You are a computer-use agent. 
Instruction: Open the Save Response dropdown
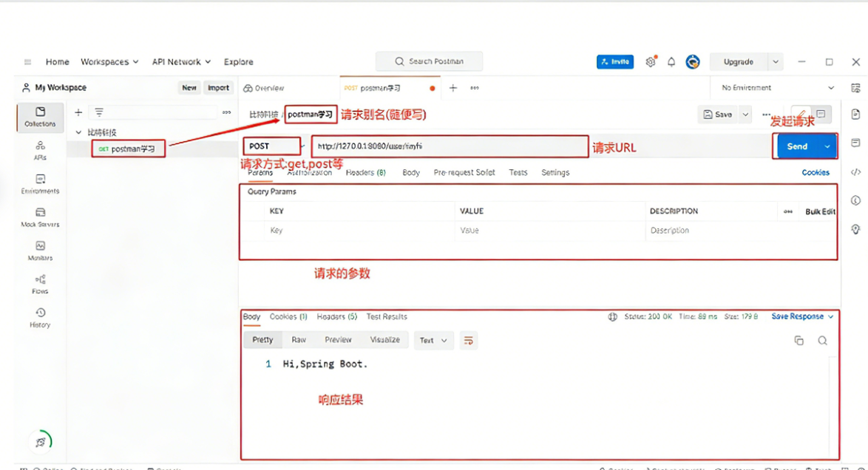802,316
